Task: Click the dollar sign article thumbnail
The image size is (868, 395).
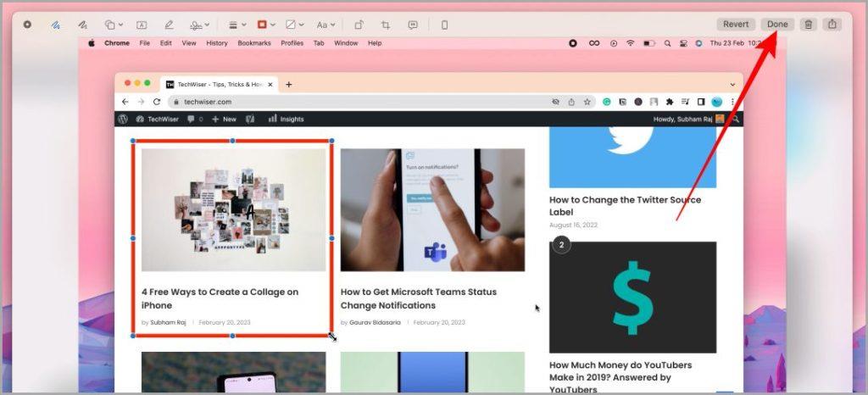Action: 632,297
